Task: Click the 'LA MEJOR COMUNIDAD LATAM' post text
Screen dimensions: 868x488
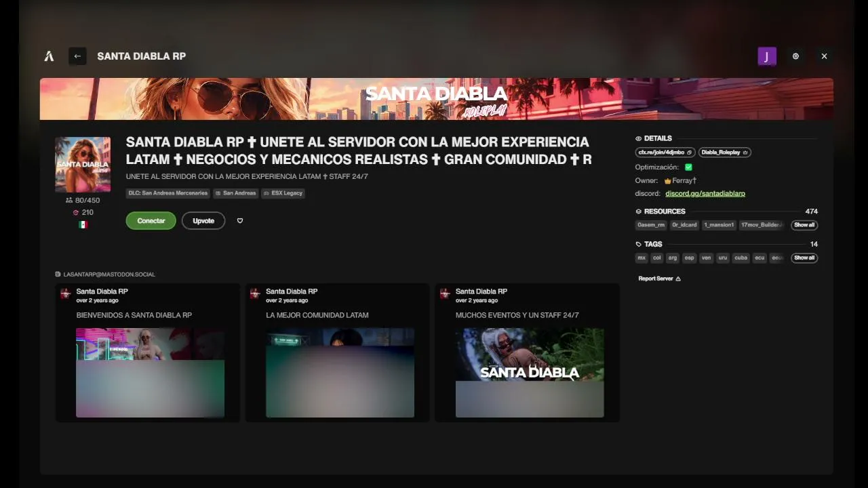Action: 317,315
